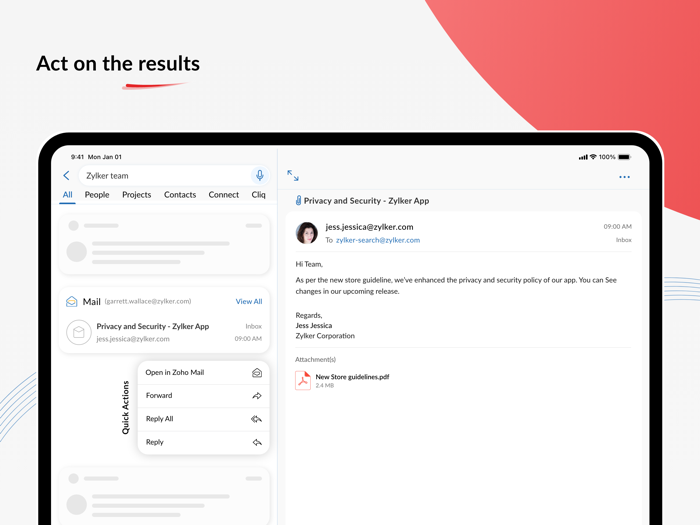The width and height of the screenshot is (700, 525).
Task: Click sender jess.jessica@zylker.com in mail header
Action: pyautogui.click(x=369, y=227)
